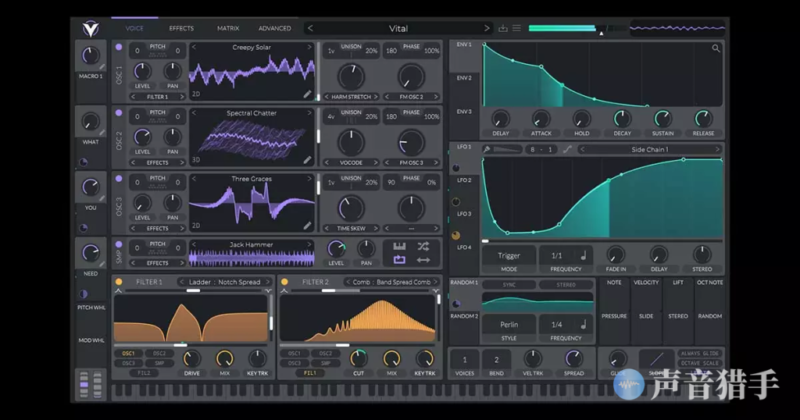
Task: Toggle OSC 2 power button
Action: click(119, 113)
